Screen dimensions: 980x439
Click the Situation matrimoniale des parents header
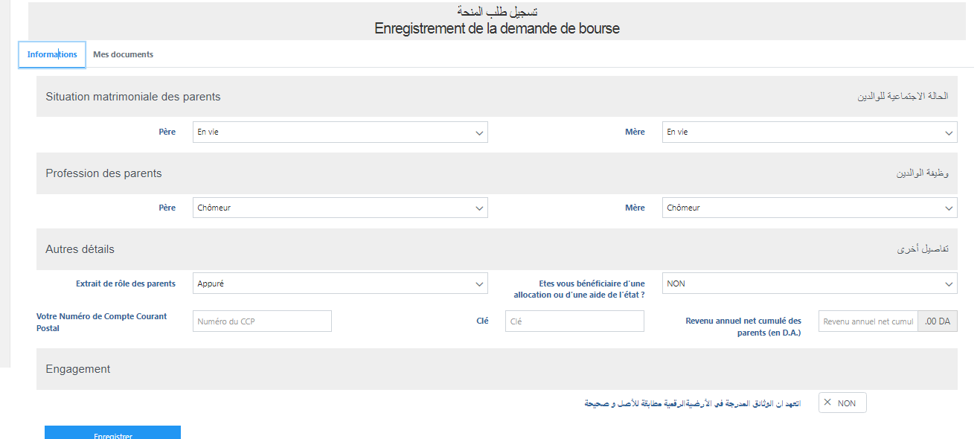click(x=133, y=97)
